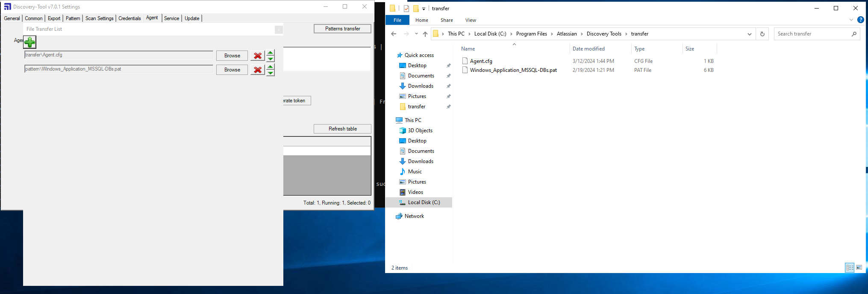The height and width of the screenshot is (294, 868).
Task: Switch Explorer to details view icon
Action: [x=850, y=267]
